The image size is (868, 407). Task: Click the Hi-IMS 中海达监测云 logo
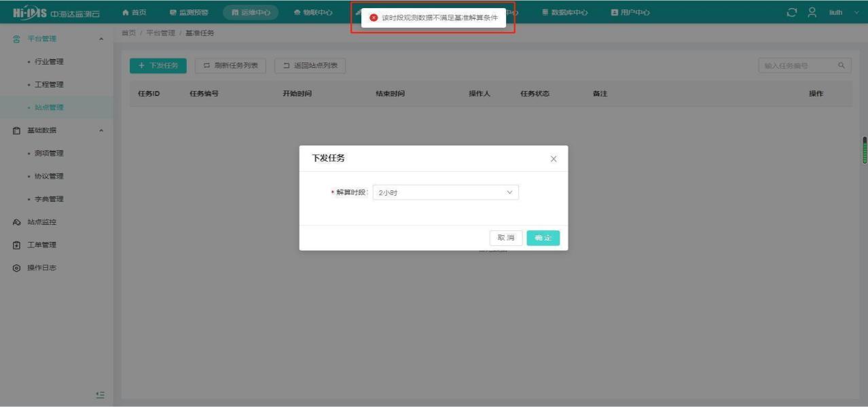pos(56,12)
